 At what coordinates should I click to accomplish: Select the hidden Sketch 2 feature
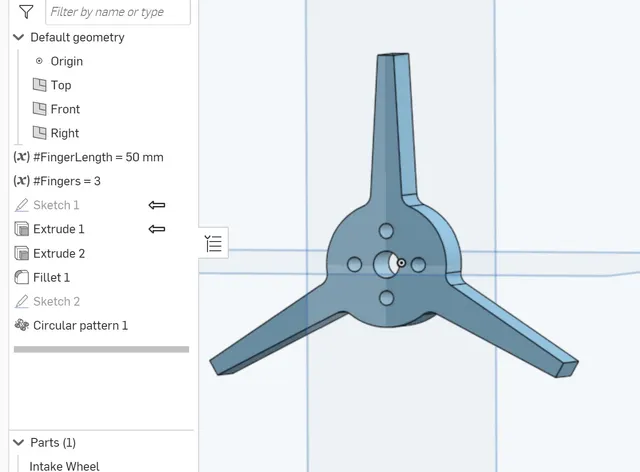56,301
